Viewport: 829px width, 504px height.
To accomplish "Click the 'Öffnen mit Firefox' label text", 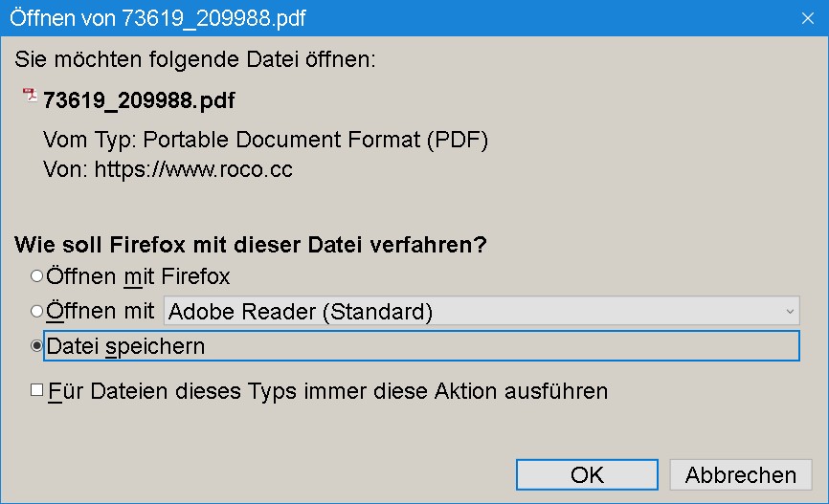I will click(138, 276).
